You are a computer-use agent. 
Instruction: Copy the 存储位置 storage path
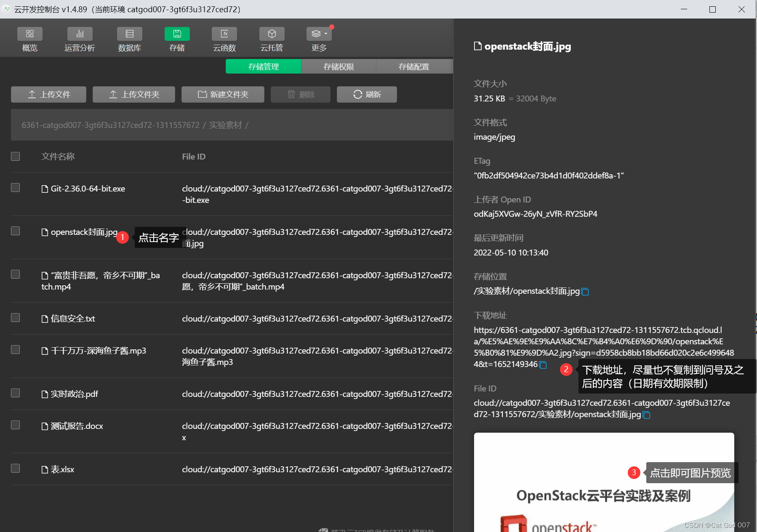pos(585,292)
